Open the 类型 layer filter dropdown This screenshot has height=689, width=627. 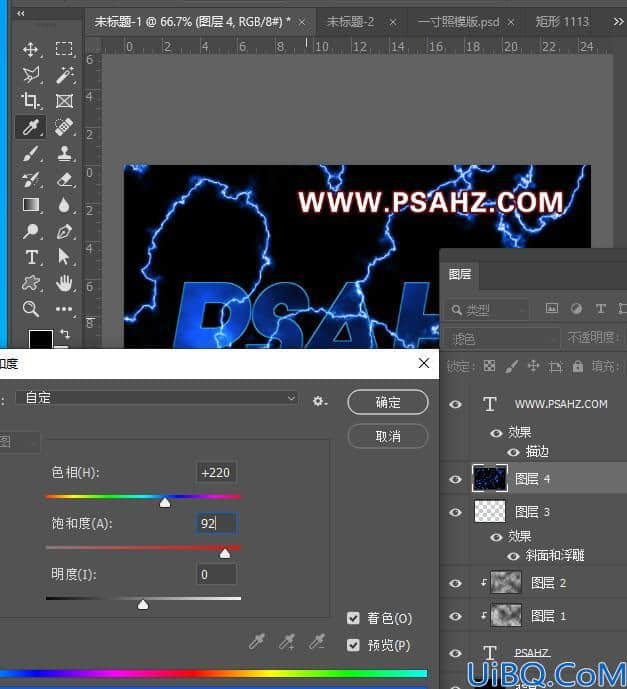(x=489, y=310)
